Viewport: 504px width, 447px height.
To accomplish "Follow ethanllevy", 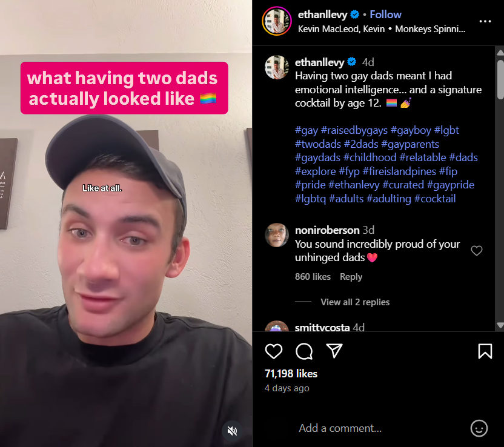I will coord(385,15).
